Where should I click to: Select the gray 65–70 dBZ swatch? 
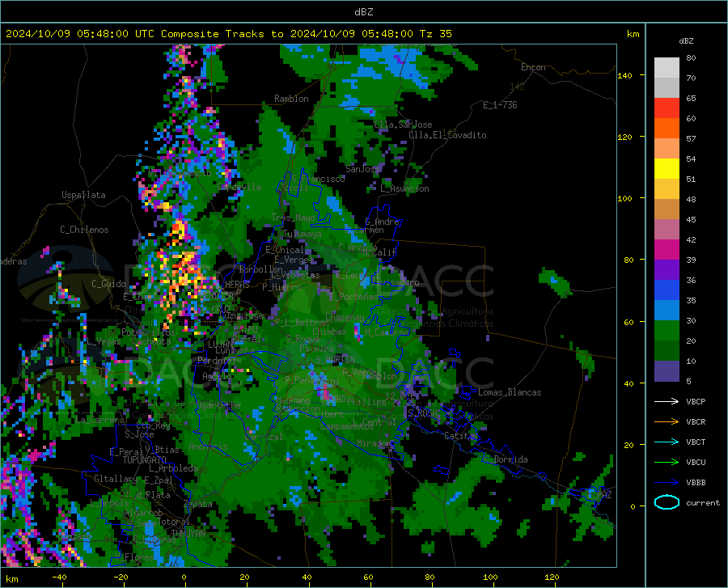click(667, 88)
